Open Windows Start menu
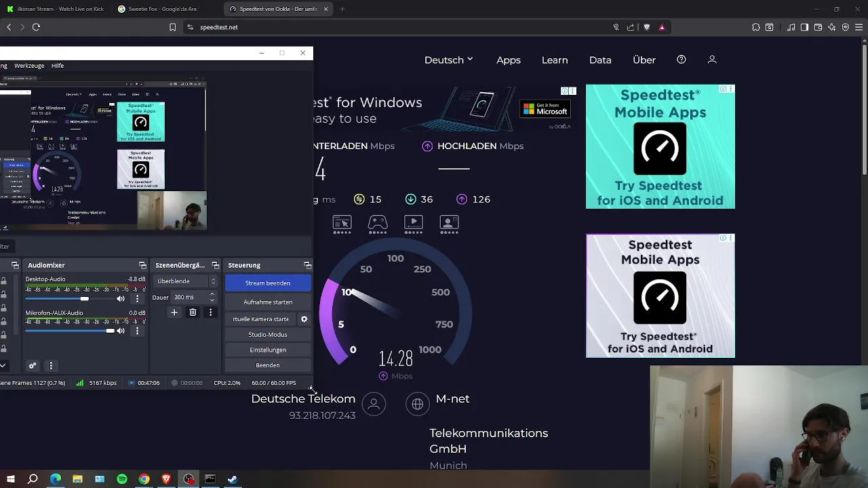This screenshot has width=868, height=488. point(10,479)
